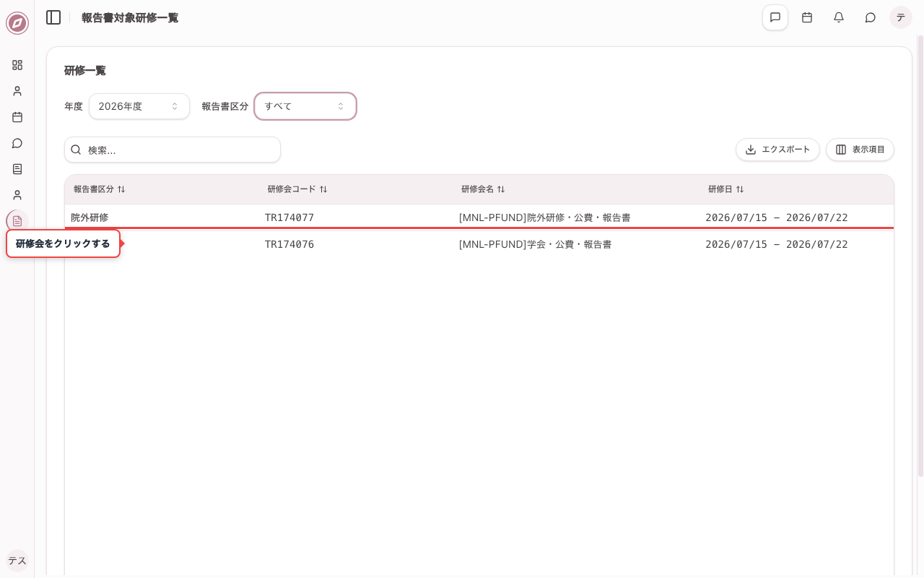924x578 pixels.
Task: Open the highlighted report document sidebar icon
Action: point(17,221)
